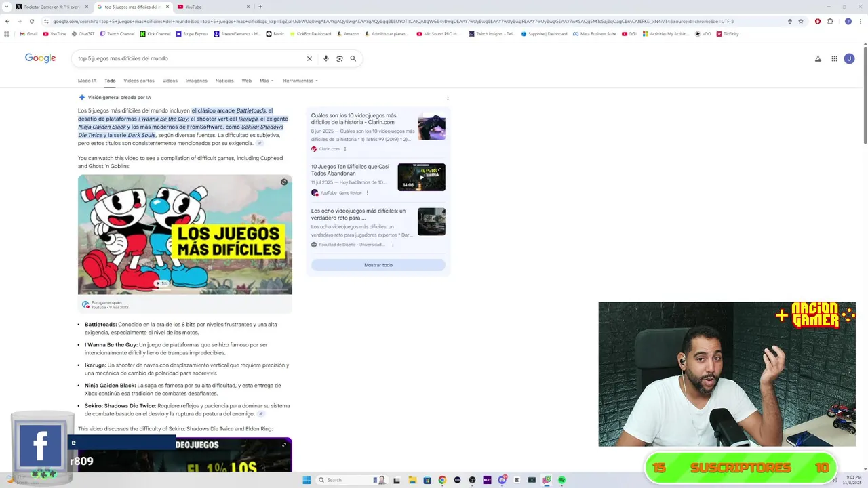Screen dimensions: 868x488
Task: Click the Mostrar todo button
Action: click(x=378, y=265)
